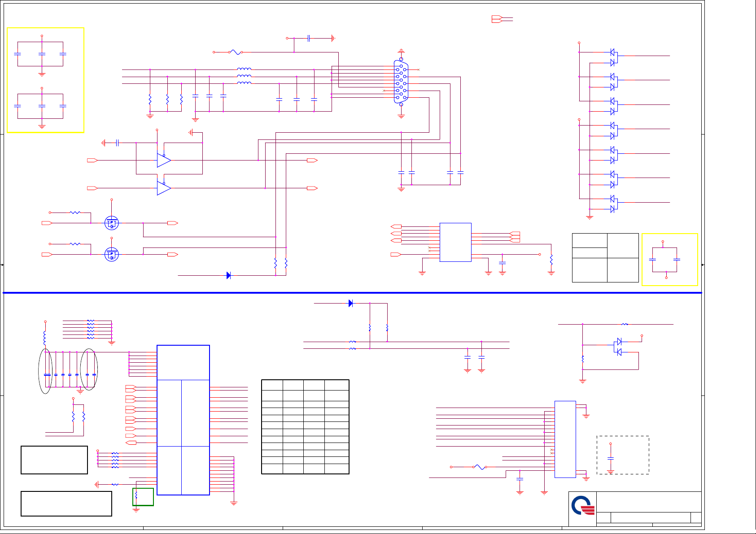The image size is (756, 534).
Task: Click the small IC rectangle with red port arrows
Action: pos(455,242)
